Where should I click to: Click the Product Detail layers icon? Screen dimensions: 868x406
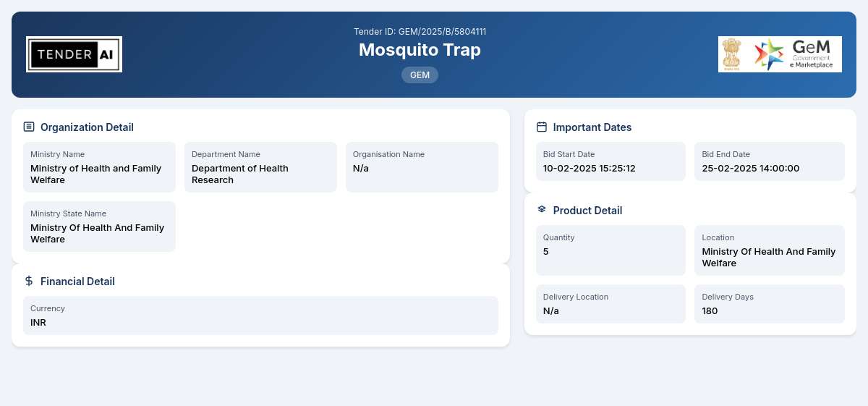pos(542,210)
